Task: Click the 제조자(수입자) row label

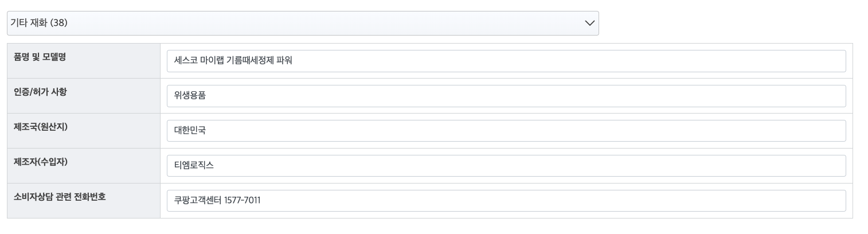Action: tap(41, 162)
